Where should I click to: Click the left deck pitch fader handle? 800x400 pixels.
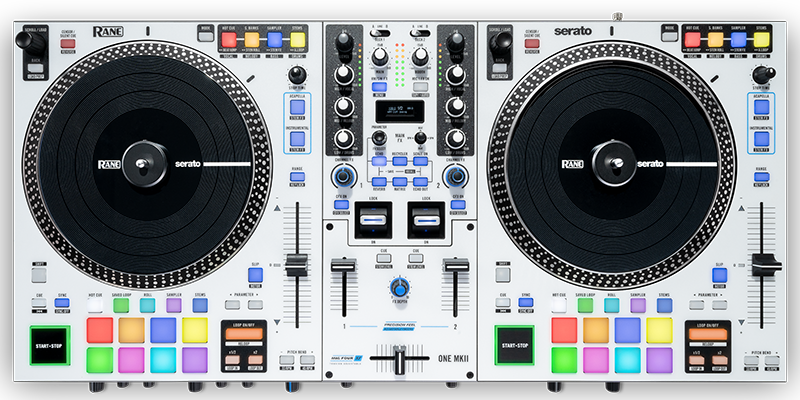tap(295, 265)
